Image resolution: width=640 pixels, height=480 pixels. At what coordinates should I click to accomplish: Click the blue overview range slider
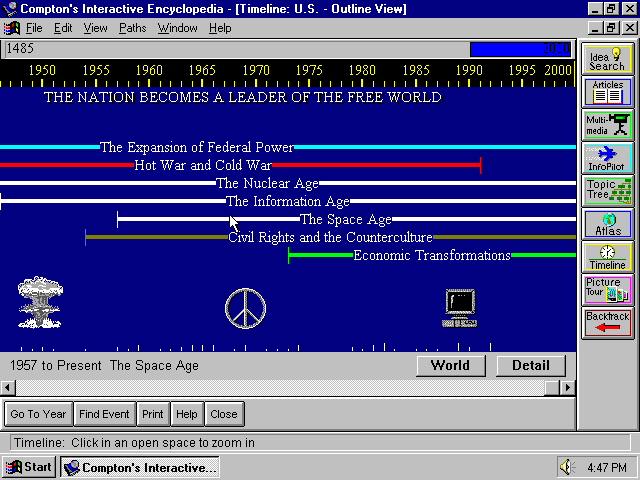click(x=520, y=49)
